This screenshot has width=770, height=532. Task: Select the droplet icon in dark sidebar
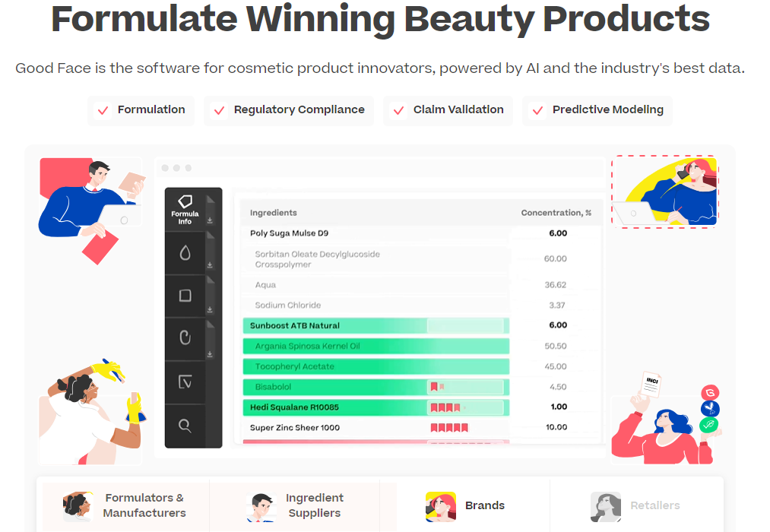click(x=185, y=253)
